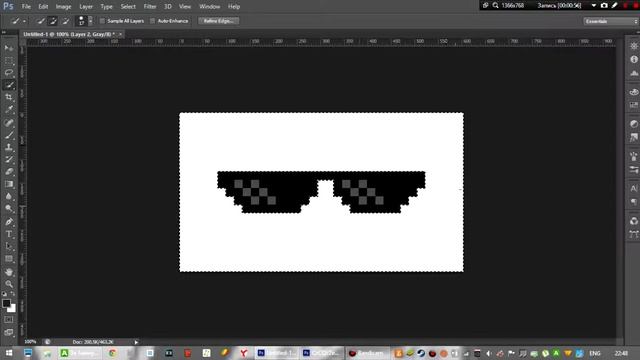Open the Window menu
Image resolution: width=640 pixels, height=360 pixels.
(210, 7)
